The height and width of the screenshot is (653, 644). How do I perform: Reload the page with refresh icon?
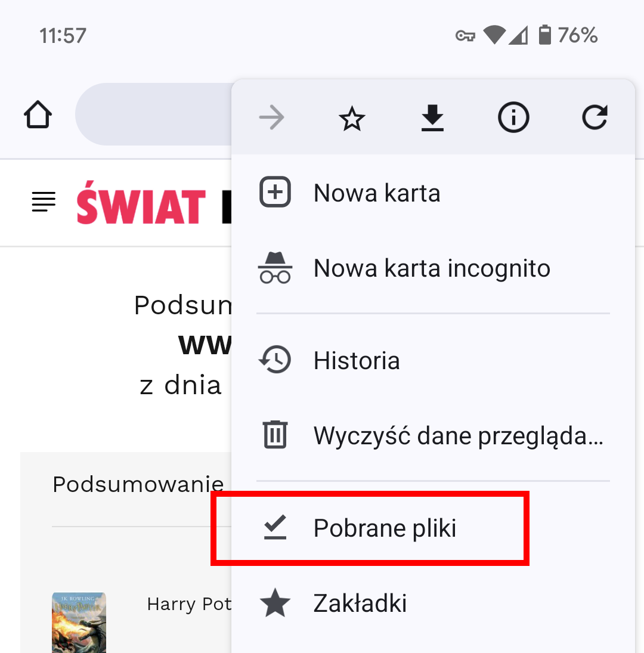595,117
